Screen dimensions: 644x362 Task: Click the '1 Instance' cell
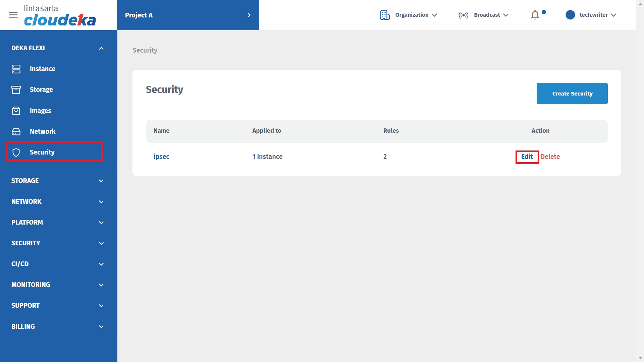click(x=267, y=157)
